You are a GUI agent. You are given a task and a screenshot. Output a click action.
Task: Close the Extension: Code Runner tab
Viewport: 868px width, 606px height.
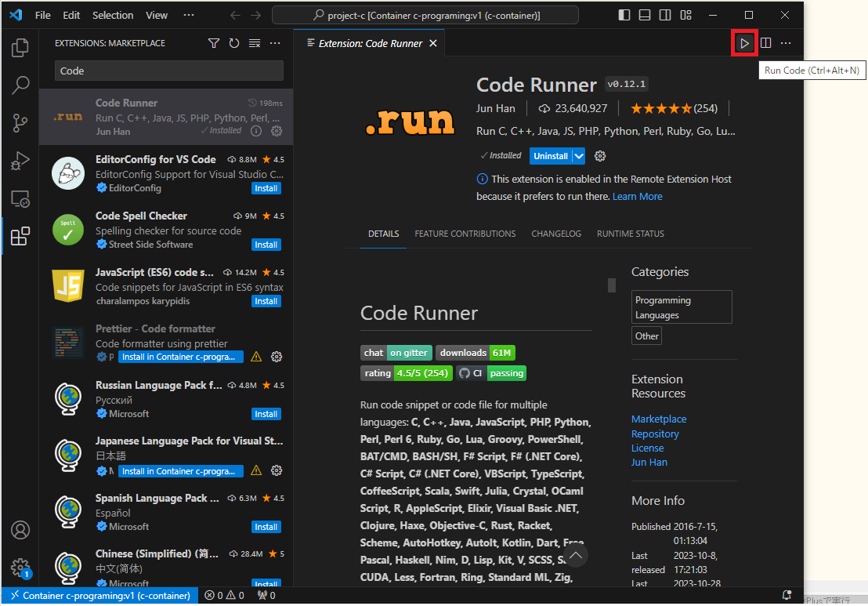(433, 43)
